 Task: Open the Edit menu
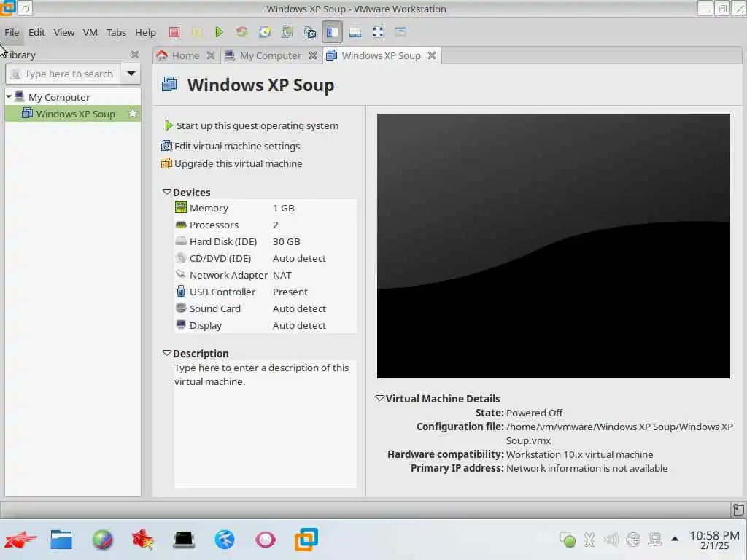tap(36, 32)
